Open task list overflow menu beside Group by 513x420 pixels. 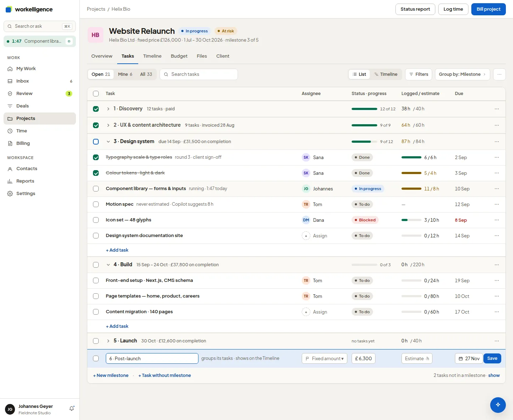pyautogui.click(x=499, y=74)
